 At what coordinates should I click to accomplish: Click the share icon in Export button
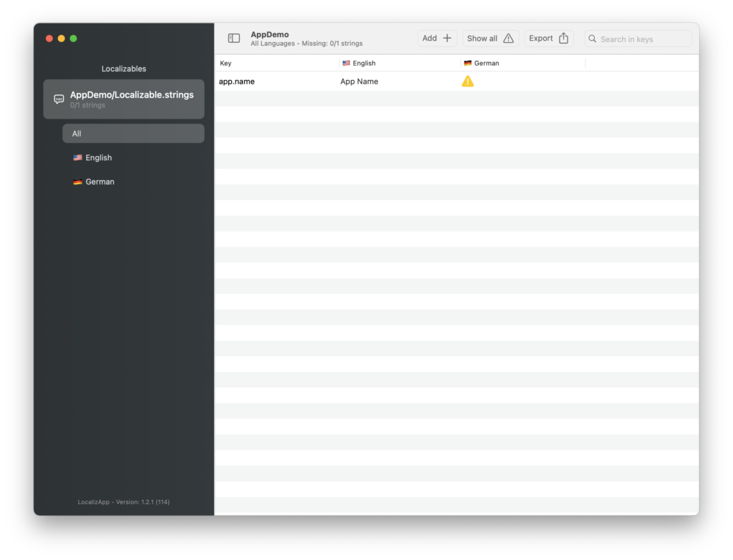(x=563, y=39)
